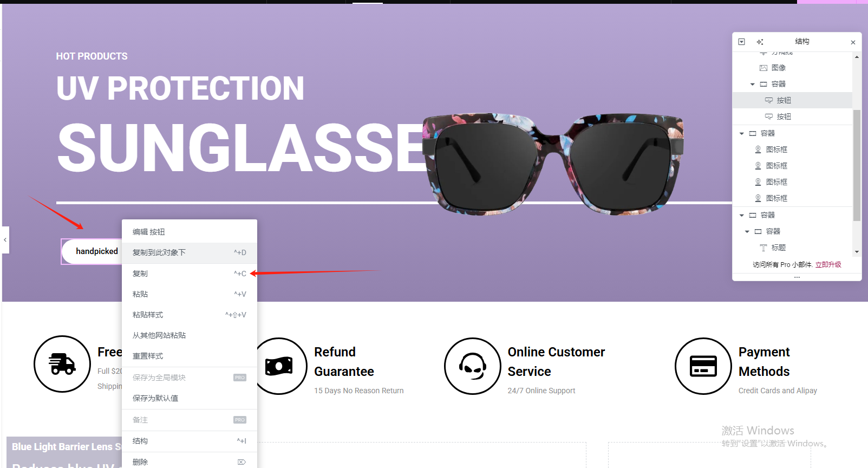The image size is (868, 468).
Task: Collapse the nested 容器 directly above 标题
Action: click(747, 231)
